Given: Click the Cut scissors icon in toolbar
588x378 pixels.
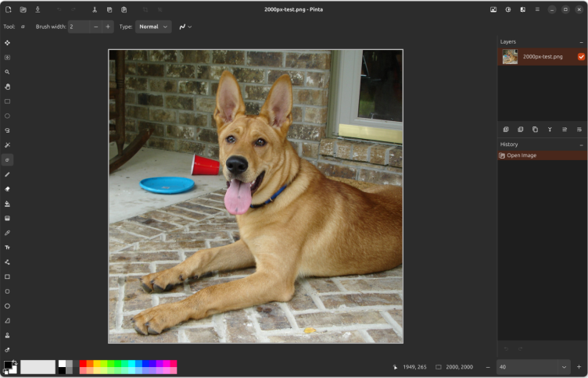Looking at the screenshot, I should [x=95, y=9].
